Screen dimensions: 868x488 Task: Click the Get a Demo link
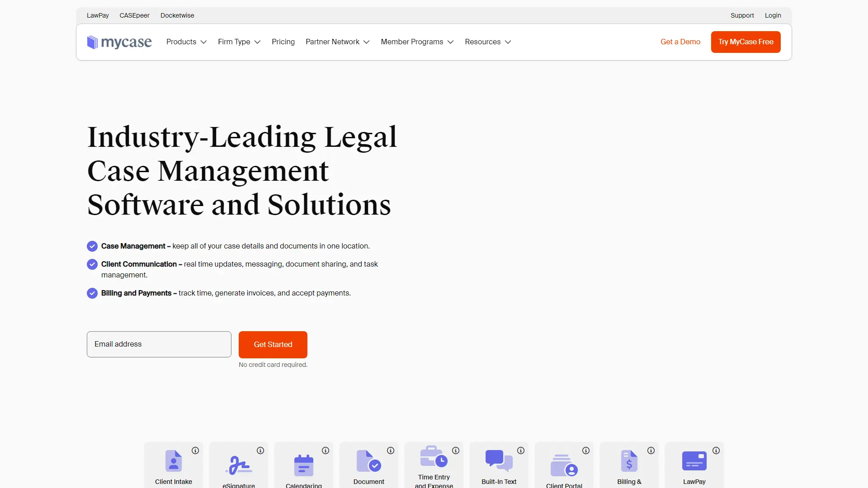pos(680,42)
